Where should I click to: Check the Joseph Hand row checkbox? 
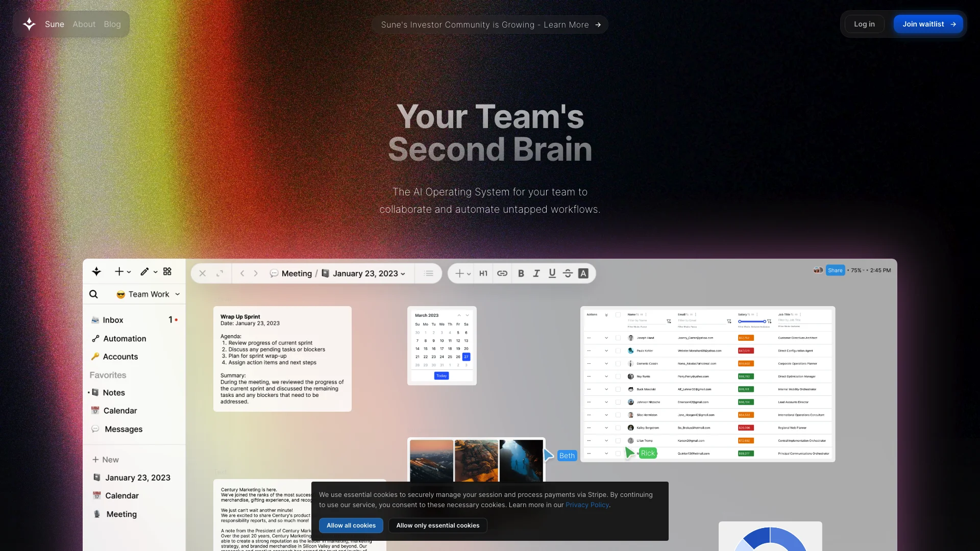[618, 338]
